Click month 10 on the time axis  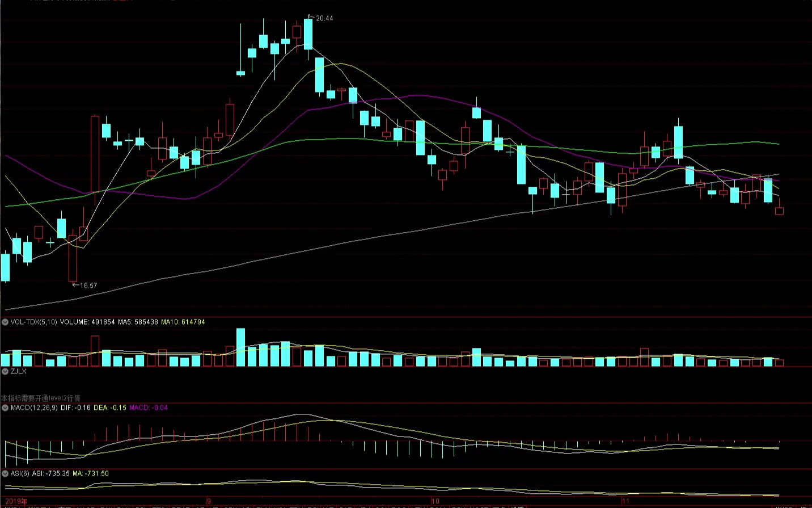click(435, 501)
